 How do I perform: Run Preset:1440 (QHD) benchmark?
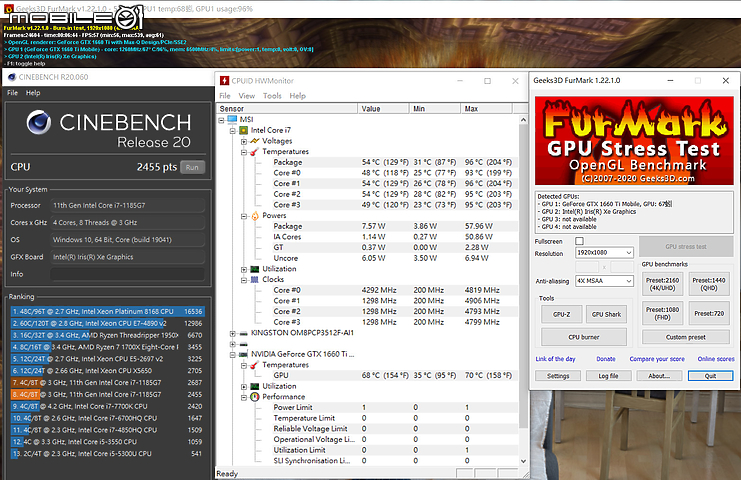pos(708,284)
